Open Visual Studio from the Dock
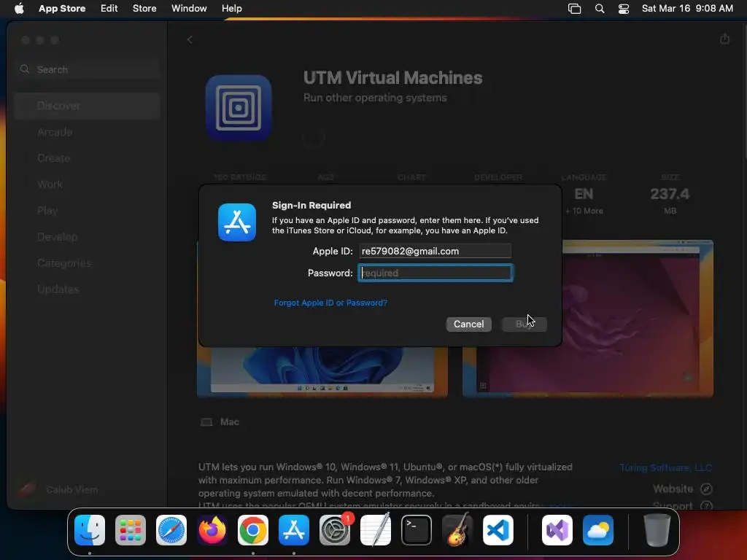Viewport: 747px width, 560px height. [x=557, y=530]
